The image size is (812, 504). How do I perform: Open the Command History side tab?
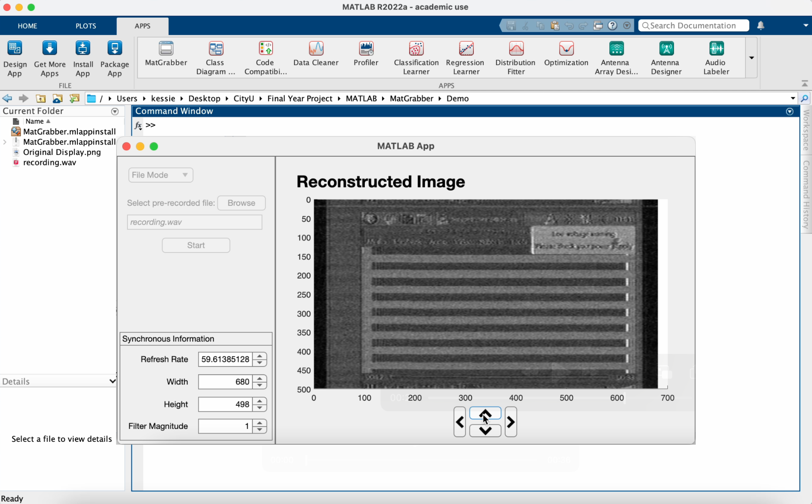point(806,195)
